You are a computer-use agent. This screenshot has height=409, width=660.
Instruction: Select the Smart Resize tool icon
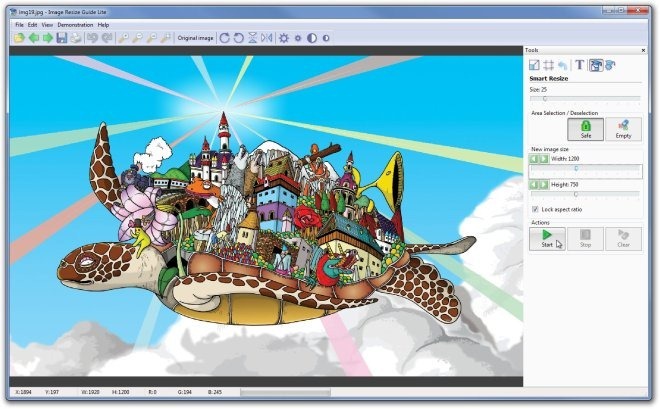(596, 65)
